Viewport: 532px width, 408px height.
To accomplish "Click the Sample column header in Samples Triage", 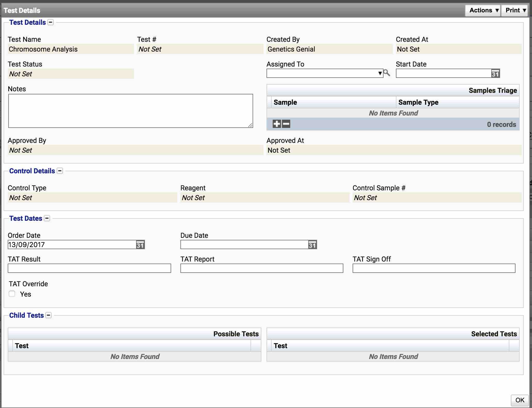I will 334,102.
